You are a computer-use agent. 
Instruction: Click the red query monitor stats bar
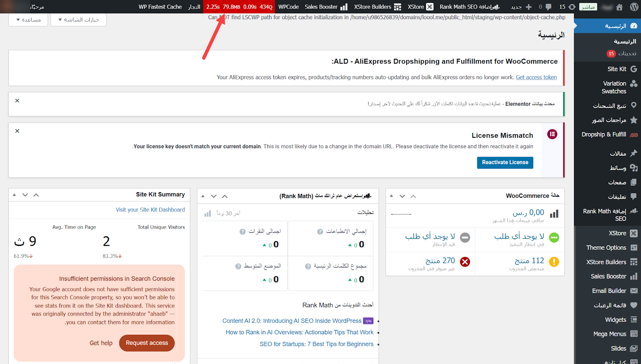(x=239, y=7)
